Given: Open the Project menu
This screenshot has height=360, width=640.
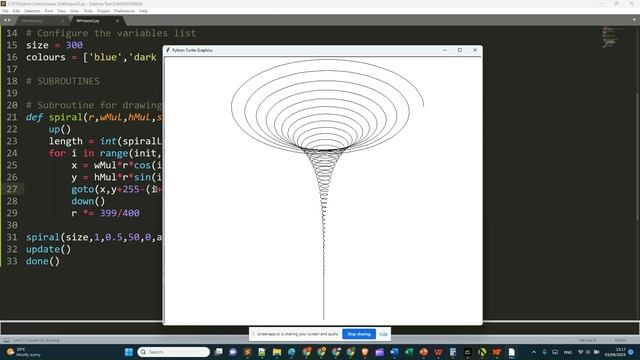Looking at the screenshot, I should point(103,11).
